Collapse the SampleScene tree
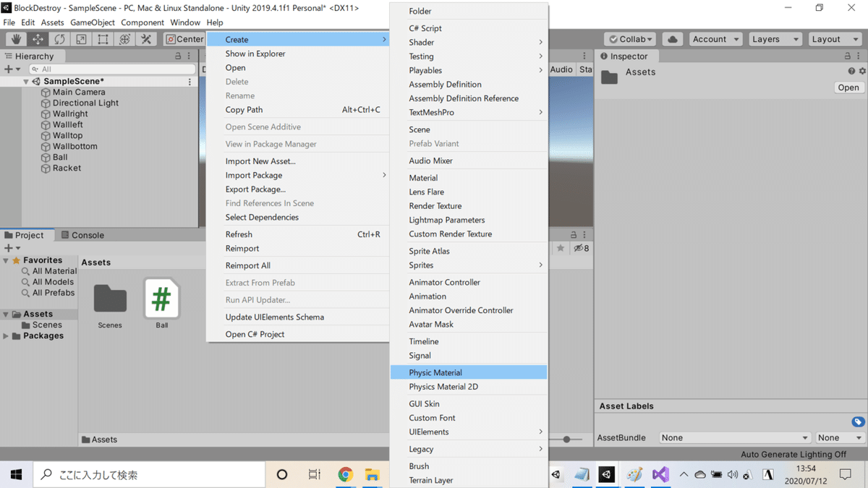 pos(26,82)
